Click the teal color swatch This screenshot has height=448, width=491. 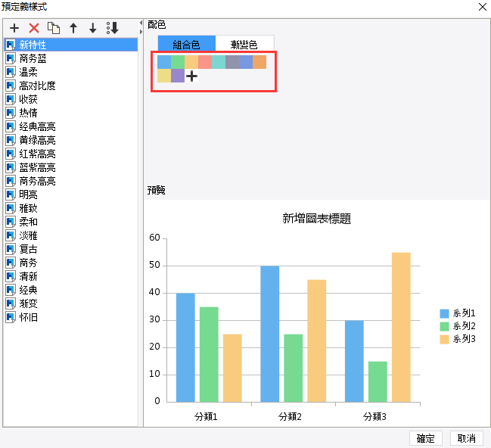pos(219,62)
